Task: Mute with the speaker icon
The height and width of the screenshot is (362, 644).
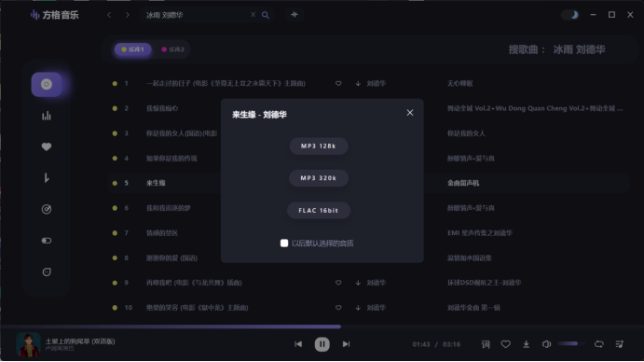Action: (546, 344)
